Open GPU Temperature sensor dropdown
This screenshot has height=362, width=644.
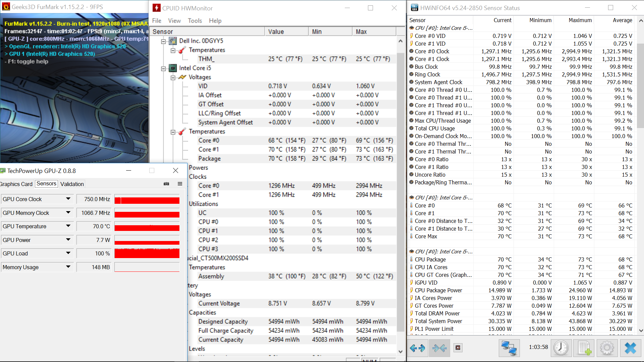pyautogui.click(x=68, y=226)
